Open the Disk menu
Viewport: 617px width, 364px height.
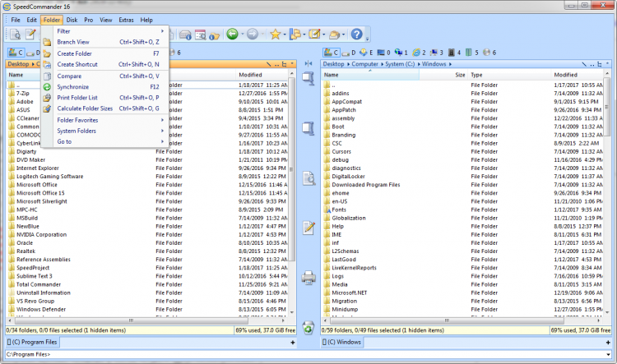72,20
